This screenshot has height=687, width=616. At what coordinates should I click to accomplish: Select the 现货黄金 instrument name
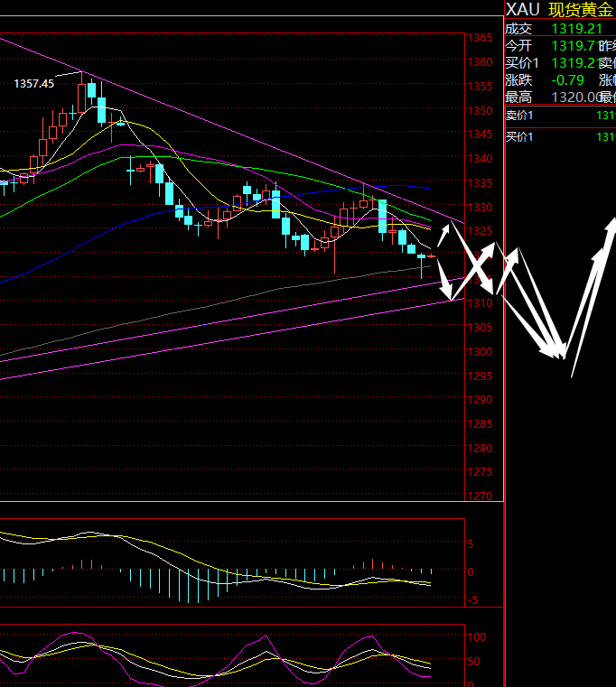coord(581,10)
